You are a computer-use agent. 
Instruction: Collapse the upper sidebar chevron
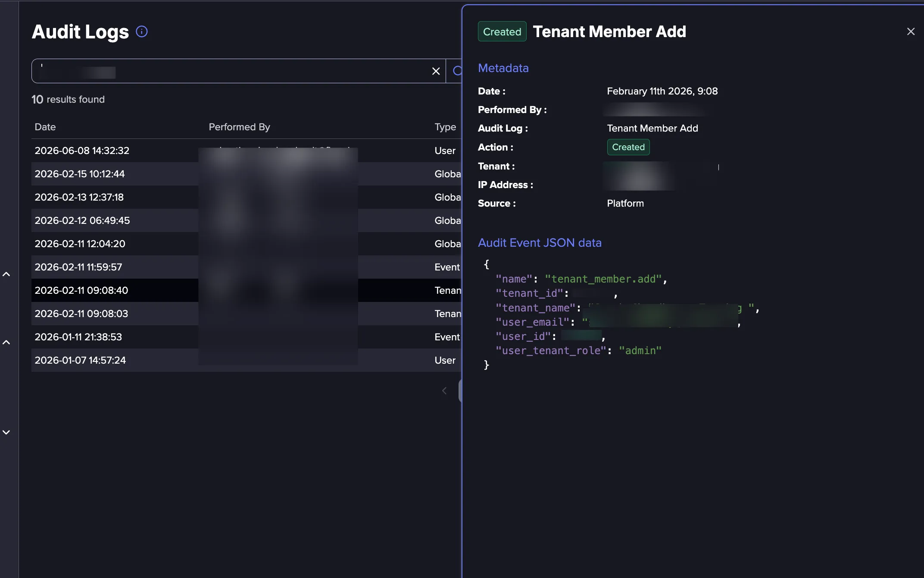click(6, 274)
